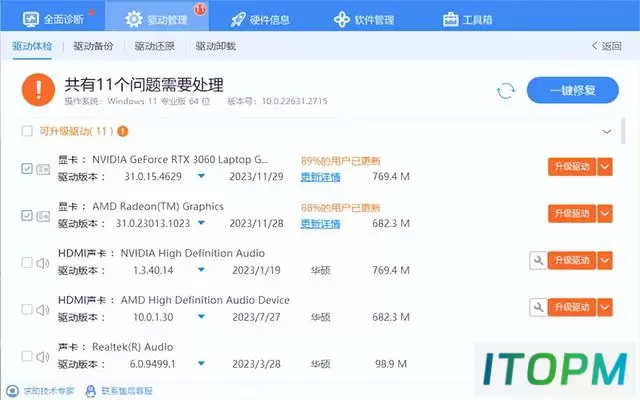
Task: Switch to 驱动卸载 sub-tab
Action: [216, 46]
